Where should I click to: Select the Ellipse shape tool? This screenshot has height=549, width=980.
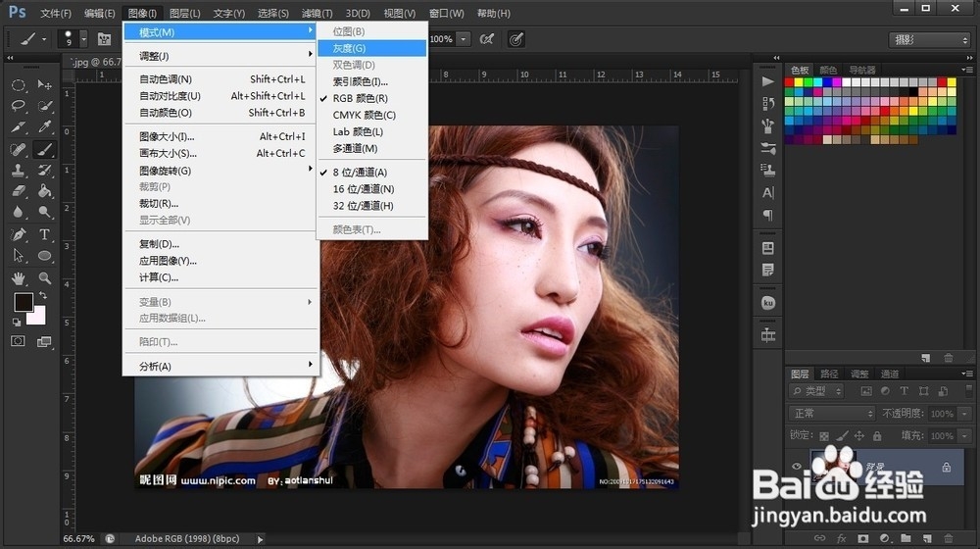pos(44,256)
